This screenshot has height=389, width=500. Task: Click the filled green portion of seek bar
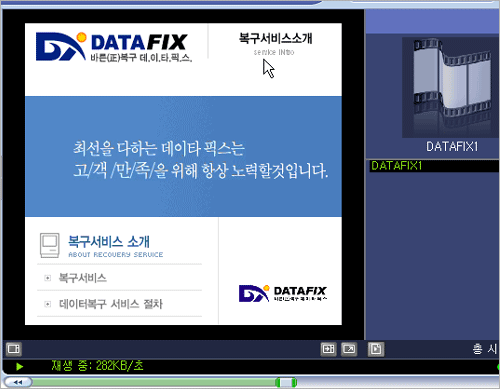click(x=153, y=382)
